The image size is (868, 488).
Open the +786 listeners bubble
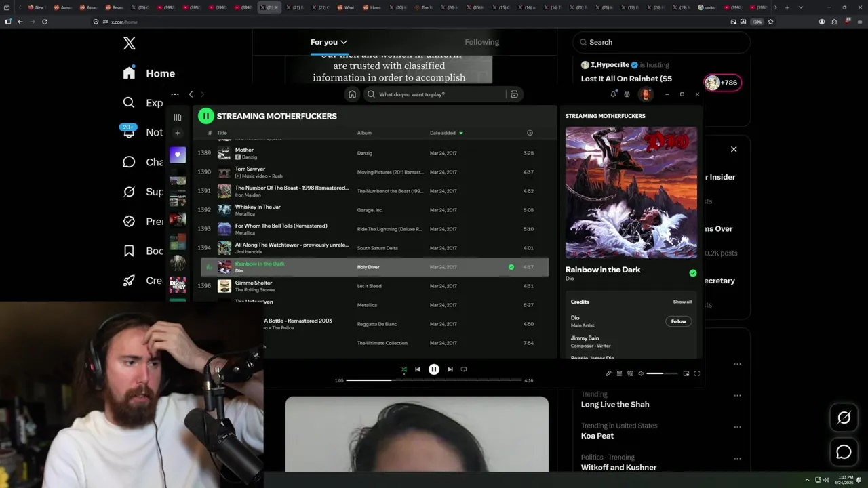click(723, 83)
